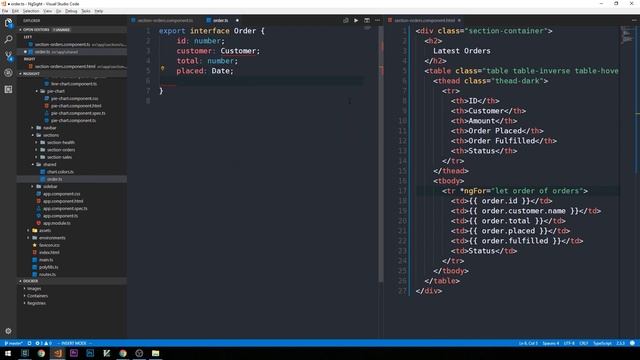Image resolution: width=640 pixels, height=360 pixels.
Task: Click the master git branch in status bar
Action: click(x=13, y=343)
